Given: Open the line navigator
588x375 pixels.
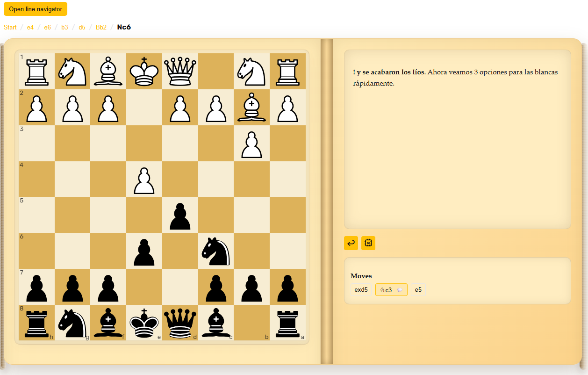Looking at the screenshot, I should coord(36,9).
